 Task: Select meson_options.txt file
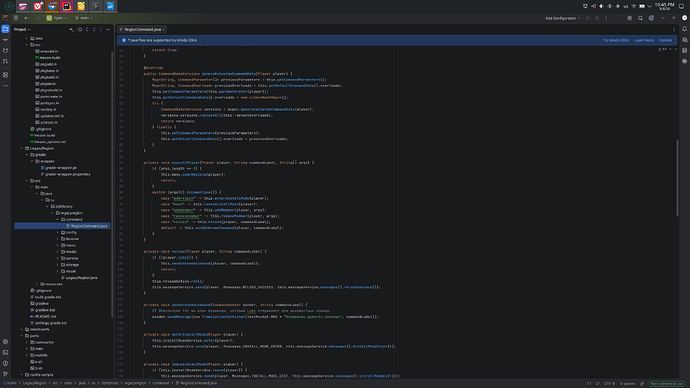(x=48, y=142)
